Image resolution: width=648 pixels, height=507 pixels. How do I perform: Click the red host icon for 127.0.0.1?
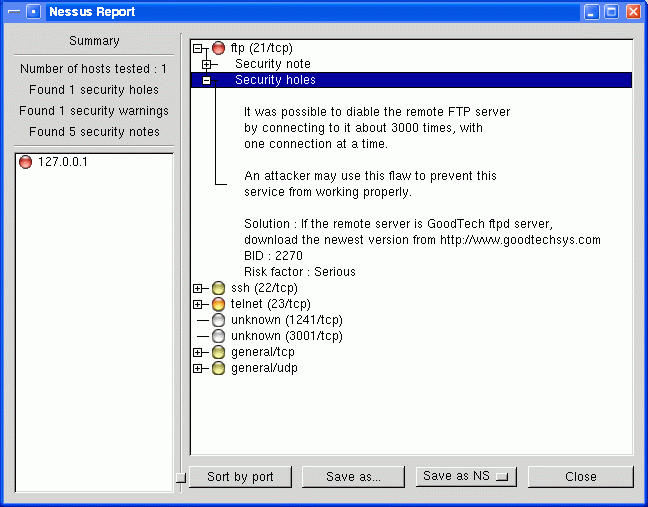point(26,162)
